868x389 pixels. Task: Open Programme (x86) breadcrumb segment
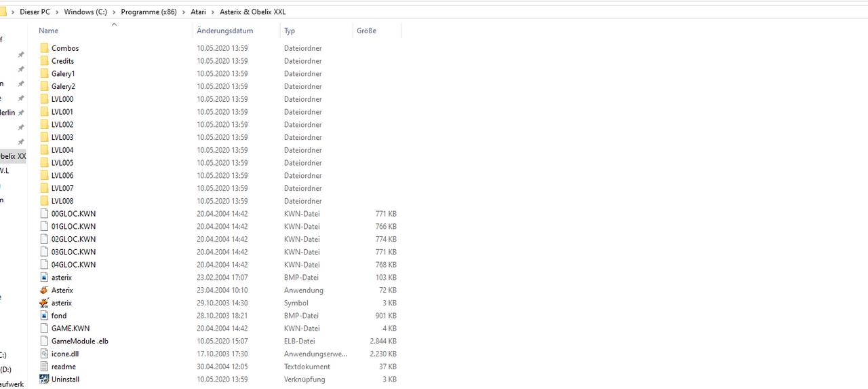tap(149, 12)
